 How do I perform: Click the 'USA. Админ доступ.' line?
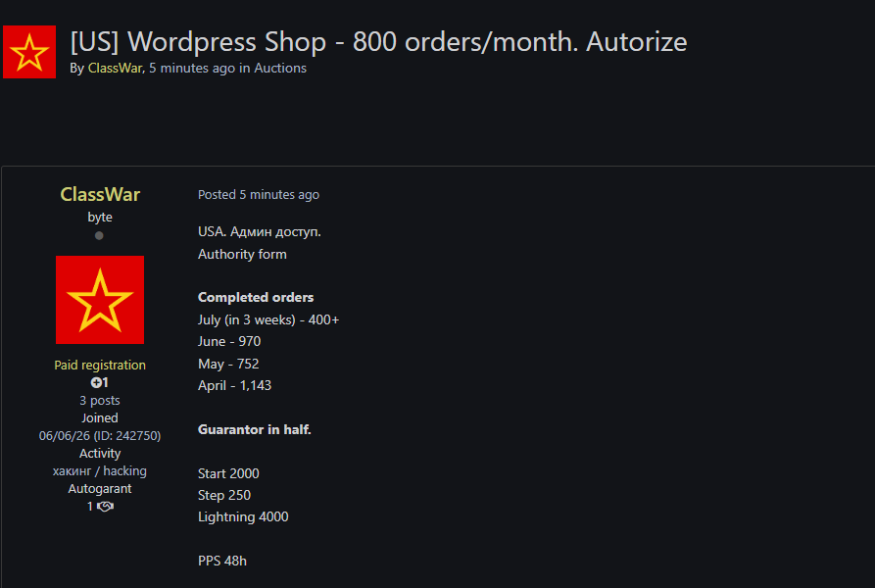pyautogui.click(x=260, y=231)
